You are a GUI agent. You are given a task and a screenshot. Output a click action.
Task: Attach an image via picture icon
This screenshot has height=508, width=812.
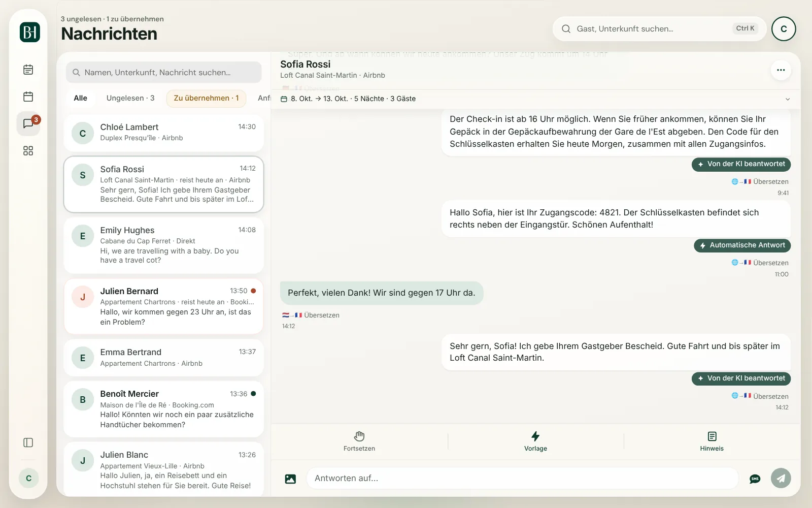(x=290, y=479)
